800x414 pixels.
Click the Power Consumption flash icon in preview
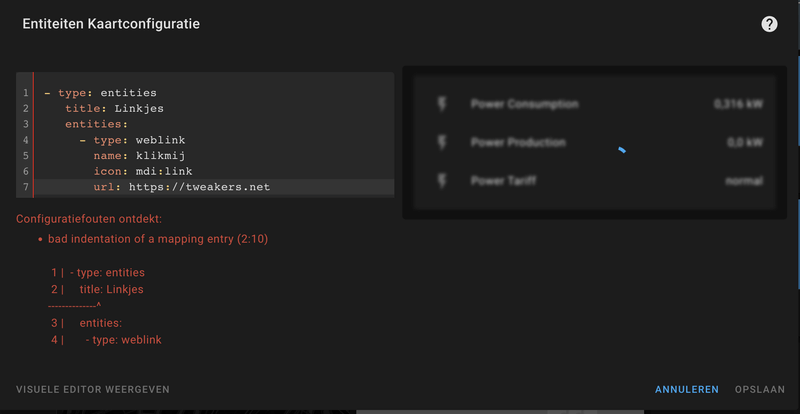tap(442, 104)
